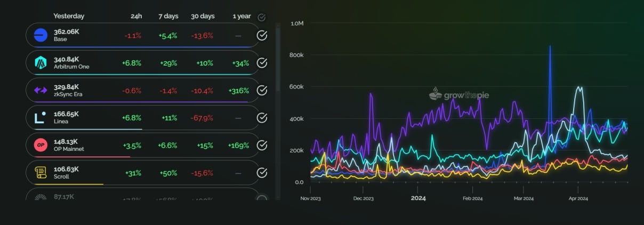Viewport: 644px width, 225px height.
Task: Uncheck the Base row checkmark
Action: coord(262,36)
